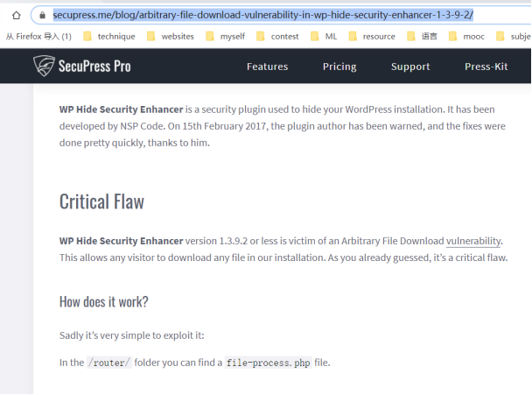Open the 'mooc' bookmarks folder

coord(467,36)
